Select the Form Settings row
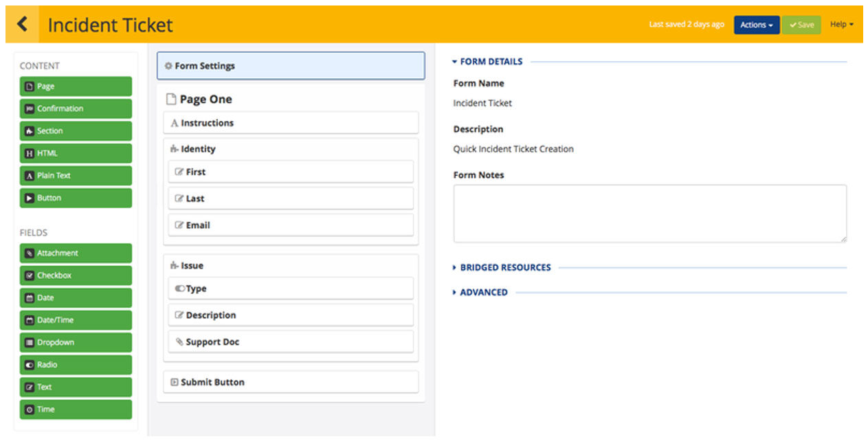 point(291,66)
